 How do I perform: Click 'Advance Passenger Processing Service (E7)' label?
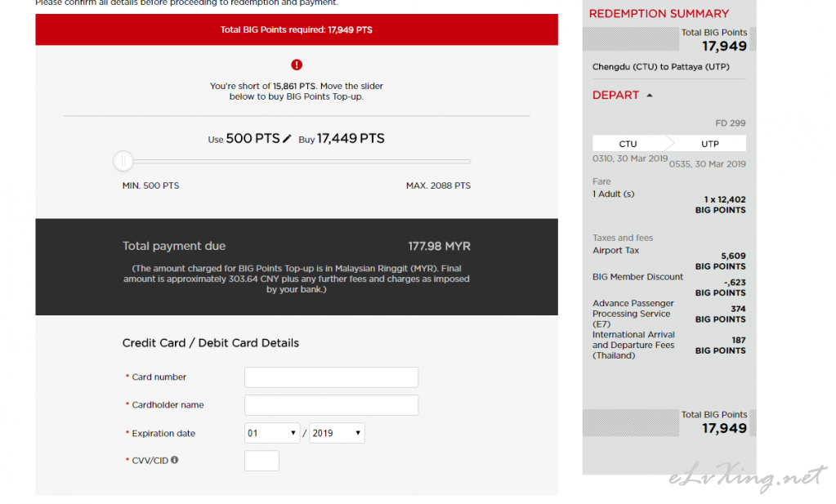click(633, 314)
